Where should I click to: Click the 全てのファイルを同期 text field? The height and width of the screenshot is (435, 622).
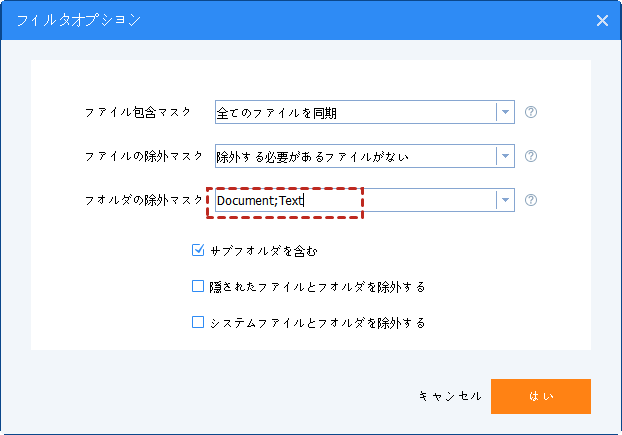pos(355,112)
